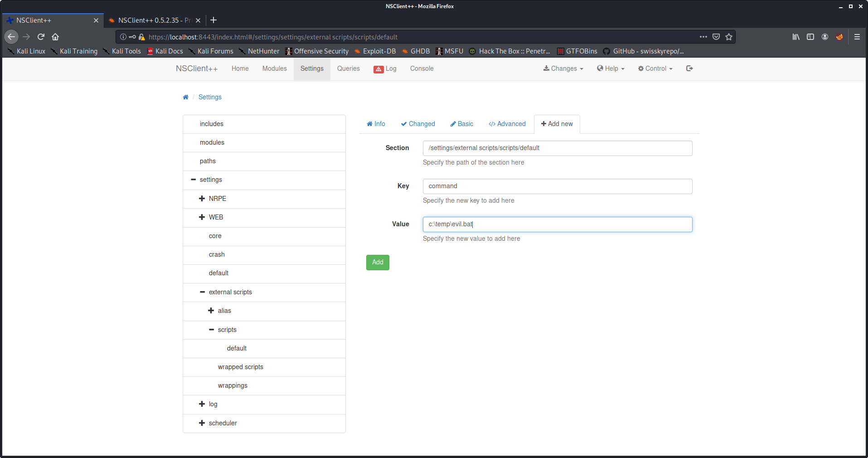This screenshot has height=458, width=868.
Task: Open the Console navigation item
Action: point(422,68)
